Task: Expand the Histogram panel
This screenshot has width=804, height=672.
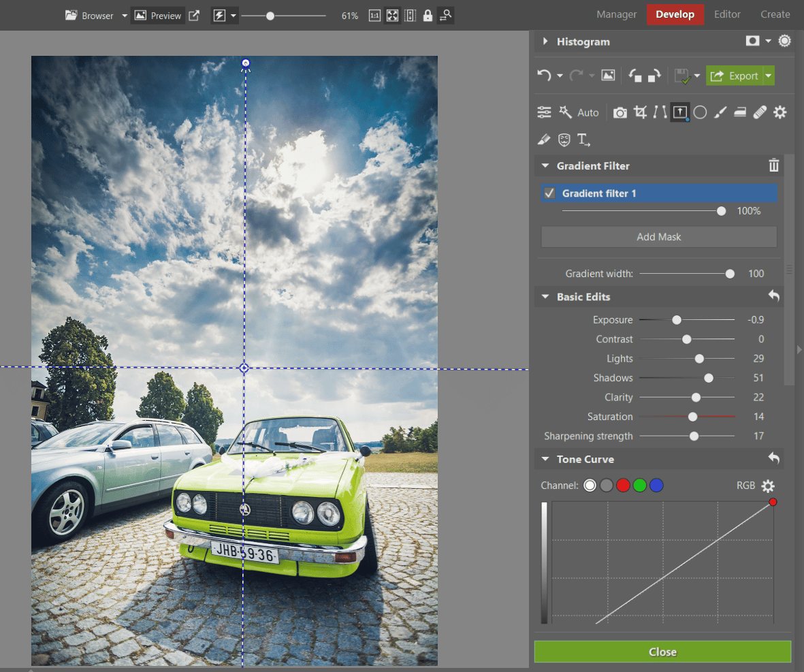Action: click(x=545, y=42)
